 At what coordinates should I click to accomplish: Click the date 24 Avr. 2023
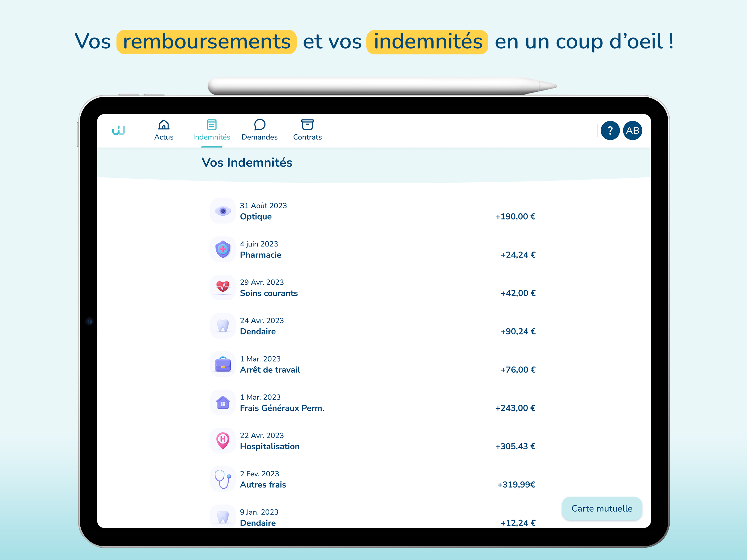tap(262, 320)
